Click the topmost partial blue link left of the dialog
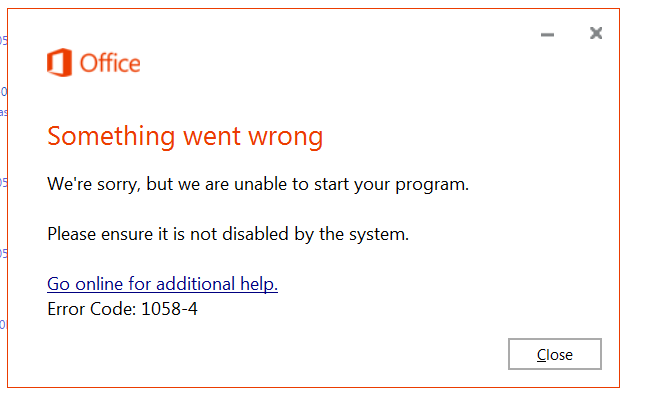 (x=3, y=40)
